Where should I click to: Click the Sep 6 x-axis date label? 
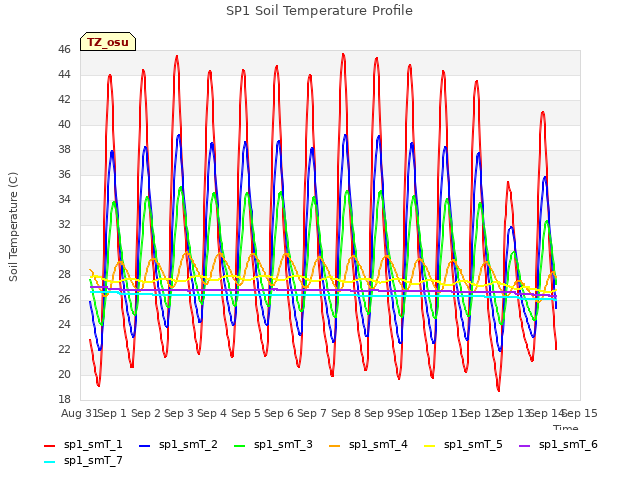279,413
